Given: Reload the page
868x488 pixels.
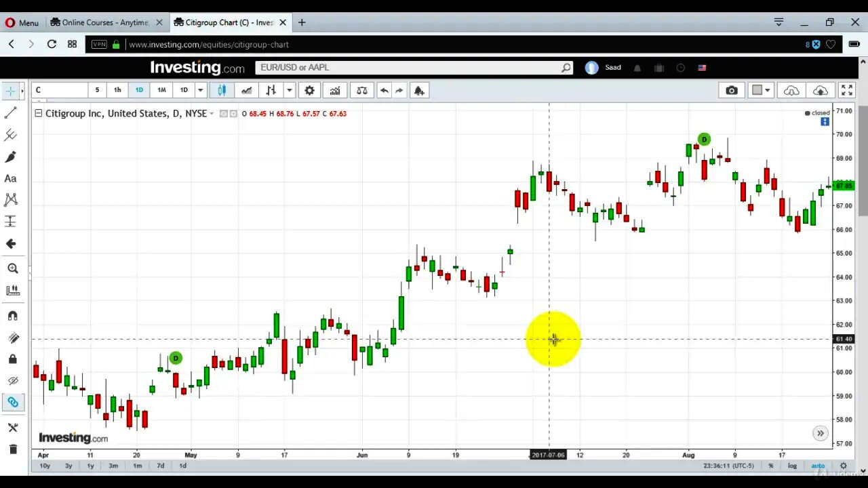Looking at the screenshot, I should (52, 44).
